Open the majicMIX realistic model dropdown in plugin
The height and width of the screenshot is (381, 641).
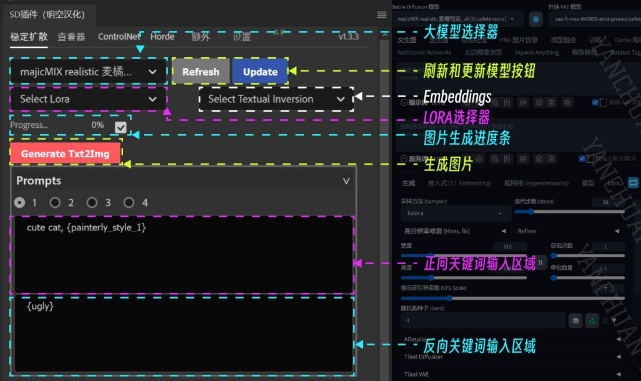[88, 72]
